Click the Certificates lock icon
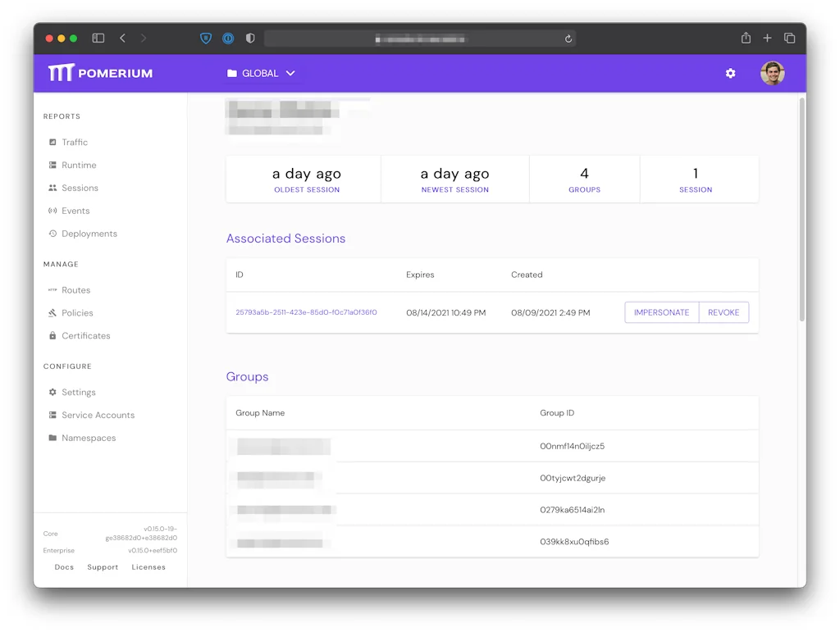The height and width of the screenshot is (632, 840). [x=53, y=336]
